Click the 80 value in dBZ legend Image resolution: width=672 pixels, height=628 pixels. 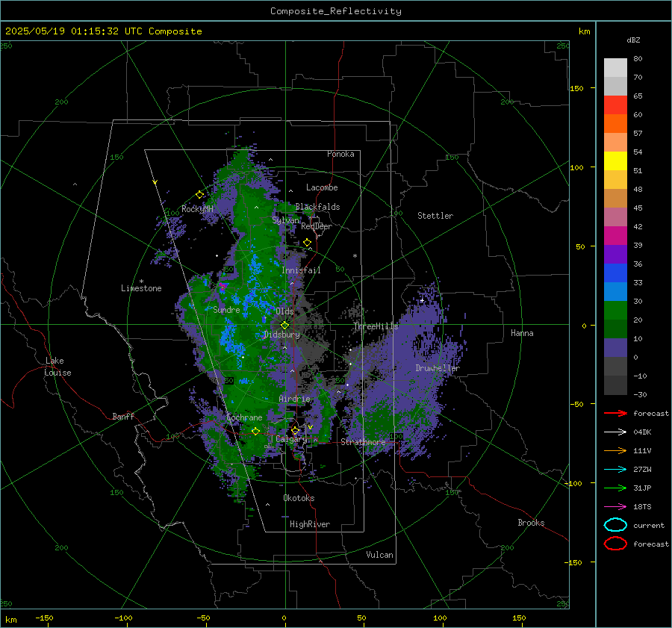[x=638, y=59]
